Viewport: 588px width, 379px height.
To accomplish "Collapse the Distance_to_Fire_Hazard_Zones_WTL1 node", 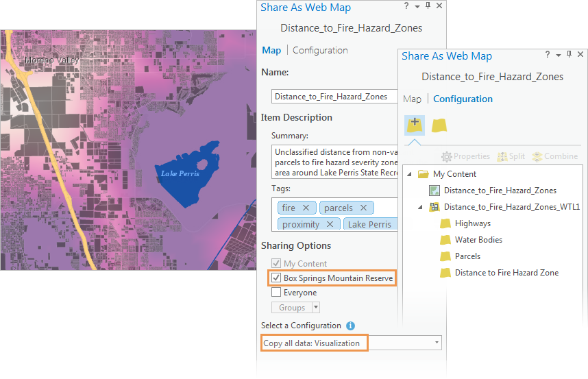I will point(420,207).
